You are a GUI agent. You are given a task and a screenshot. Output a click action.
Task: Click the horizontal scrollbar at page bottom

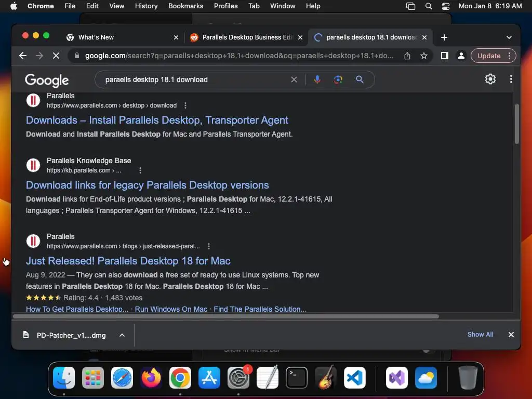click(226, 316)
